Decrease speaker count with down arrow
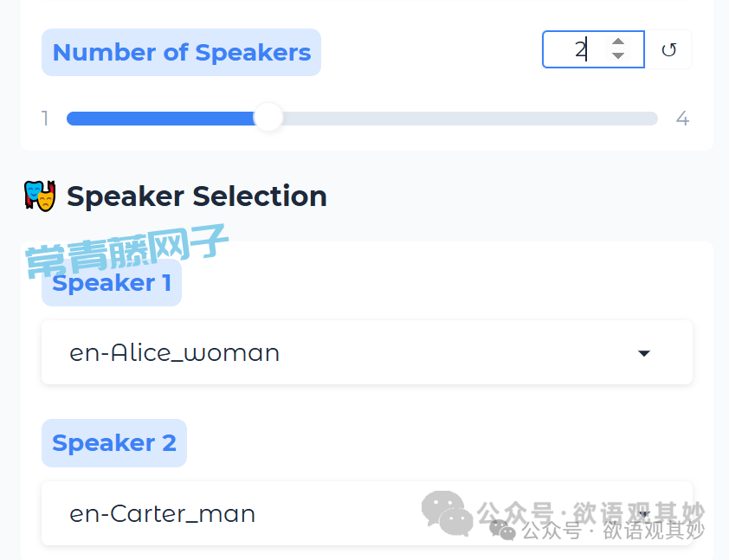Viewport: 729px width, 560px height. (x=618, y=56)
